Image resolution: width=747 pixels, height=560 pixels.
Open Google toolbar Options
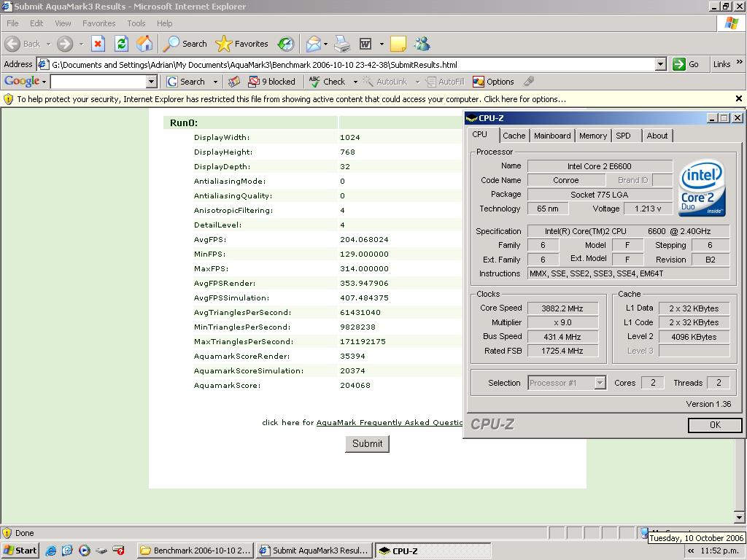pyautogui.click(x=493, y=82)
